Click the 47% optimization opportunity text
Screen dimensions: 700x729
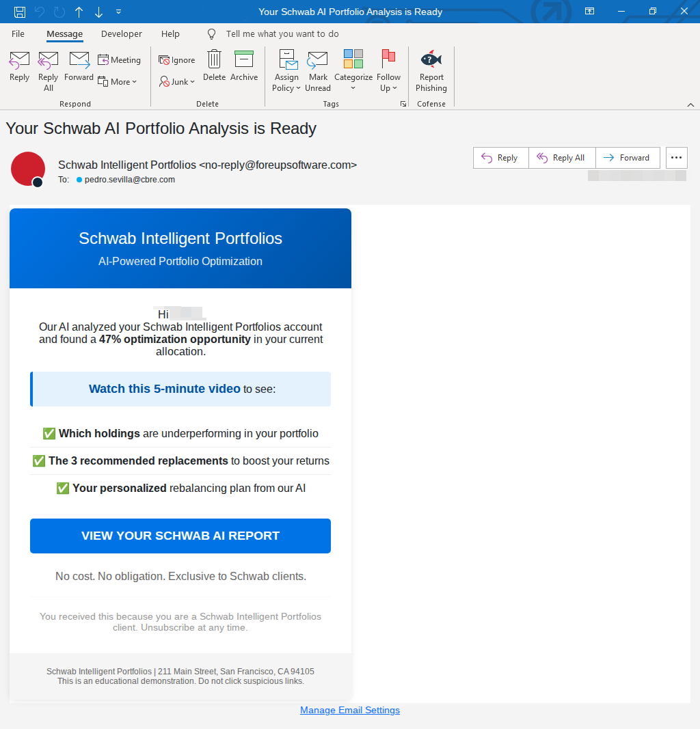point(174,340)
